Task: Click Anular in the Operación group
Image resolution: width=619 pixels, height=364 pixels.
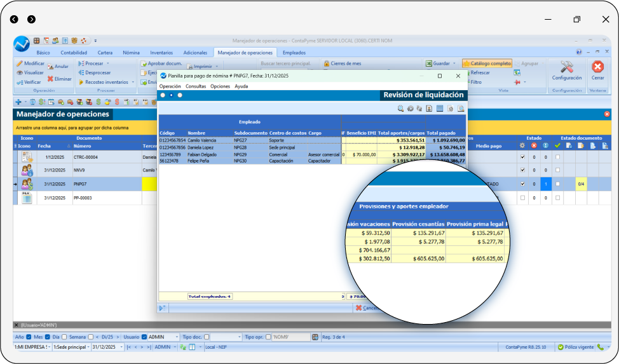Action: 58,66
